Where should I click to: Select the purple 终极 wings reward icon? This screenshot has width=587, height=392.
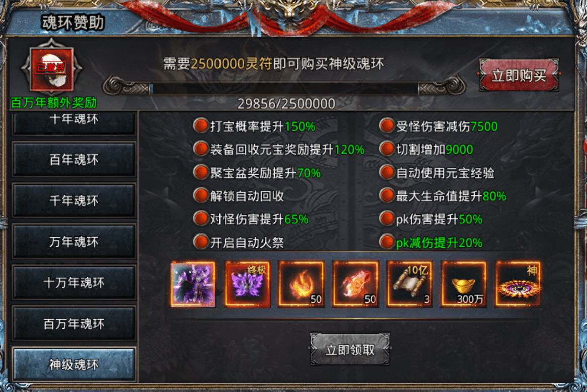(x=247, y=284)
